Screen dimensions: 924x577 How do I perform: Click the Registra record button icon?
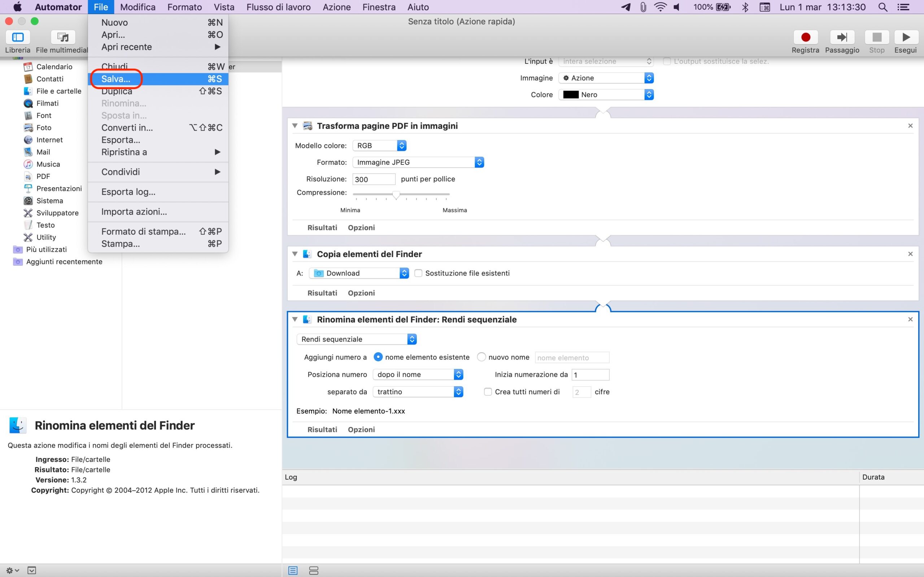805,37
